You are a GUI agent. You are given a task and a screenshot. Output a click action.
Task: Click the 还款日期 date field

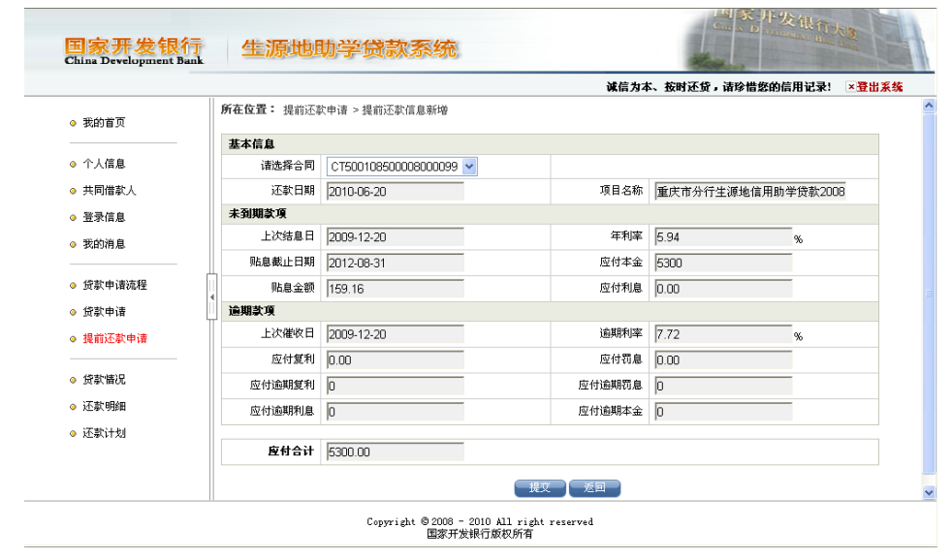(x=396, y=192)
